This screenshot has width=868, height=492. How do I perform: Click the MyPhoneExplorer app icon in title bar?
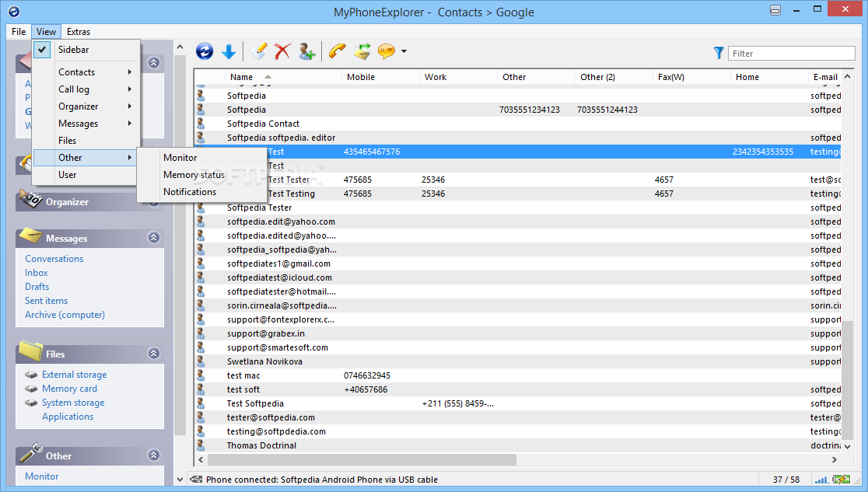[x=14, y=11]
